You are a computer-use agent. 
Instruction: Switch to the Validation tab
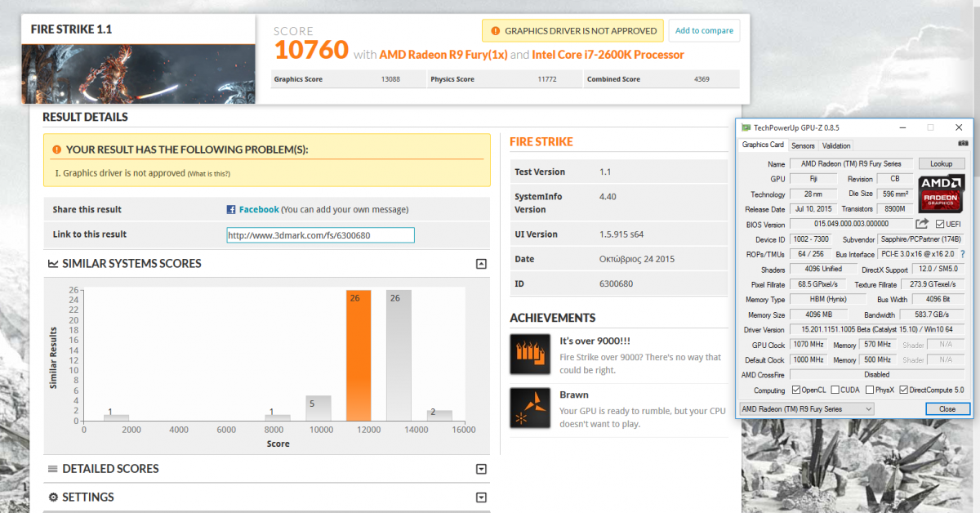[x=836, y=145]
